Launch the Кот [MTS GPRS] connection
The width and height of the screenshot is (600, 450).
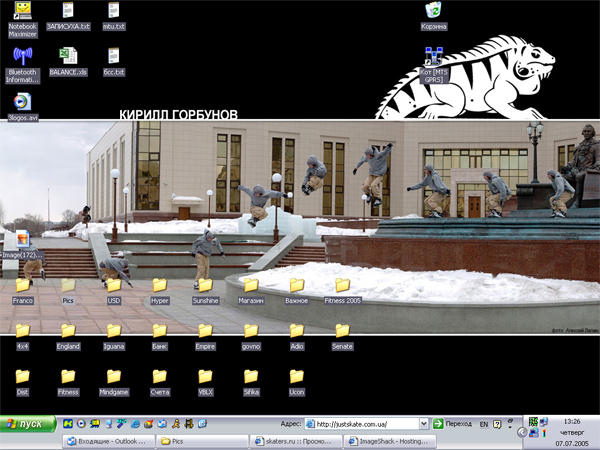[434, 57]
